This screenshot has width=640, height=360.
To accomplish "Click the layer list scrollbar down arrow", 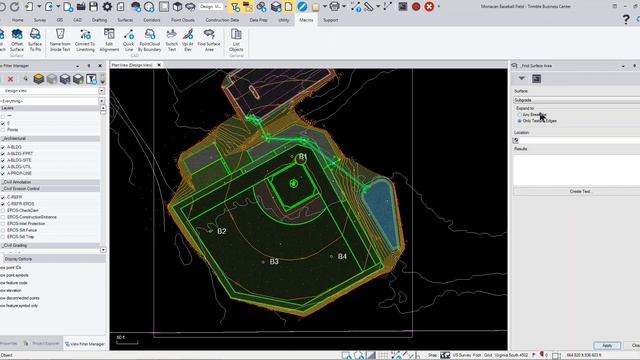I will [103, 250].
